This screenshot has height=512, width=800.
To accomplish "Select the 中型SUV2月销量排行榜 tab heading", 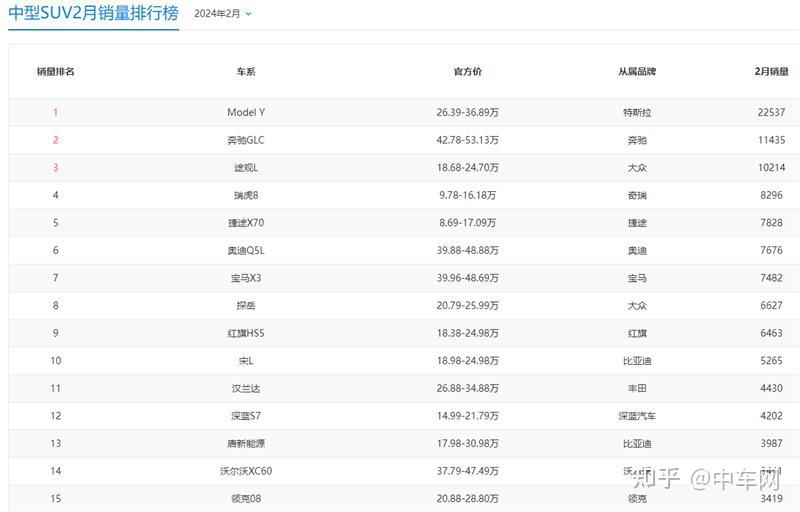I will point(93,13).
